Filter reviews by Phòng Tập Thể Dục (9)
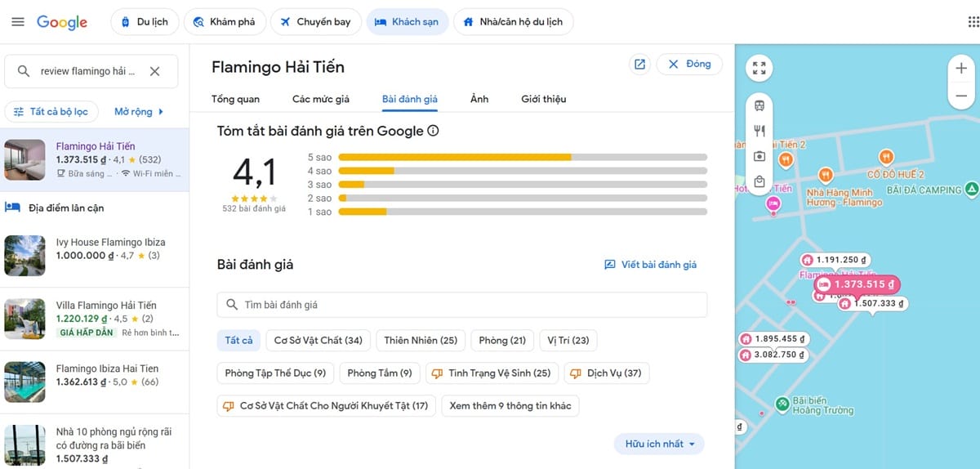 (275, 373)
